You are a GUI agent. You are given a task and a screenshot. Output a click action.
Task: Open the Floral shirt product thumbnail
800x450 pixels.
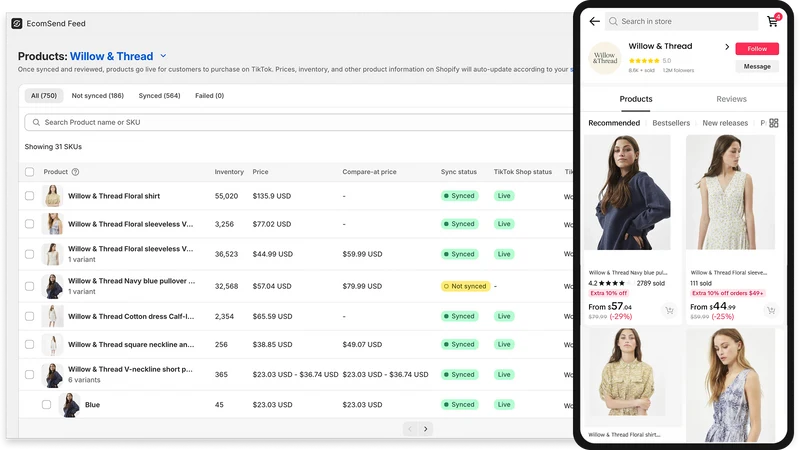53,196
